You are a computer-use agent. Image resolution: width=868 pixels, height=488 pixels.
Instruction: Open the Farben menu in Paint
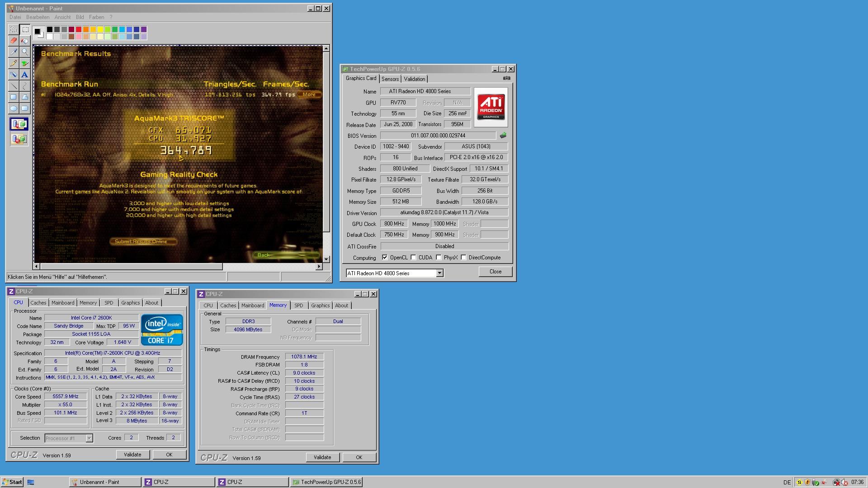coord(96,17)
